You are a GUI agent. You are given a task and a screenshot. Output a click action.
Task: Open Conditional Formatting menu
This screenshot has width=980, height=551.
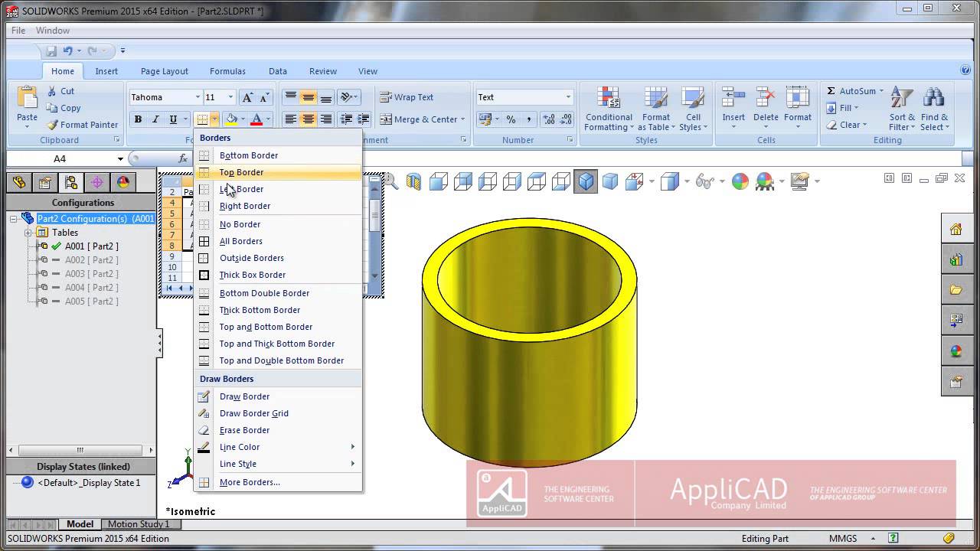[609, 109]
